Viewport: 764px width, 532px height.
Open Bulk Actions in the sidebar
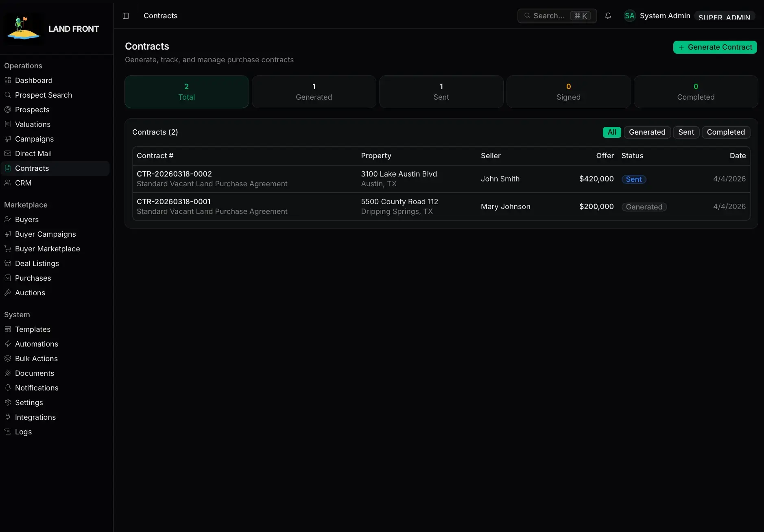pos(55,358)
